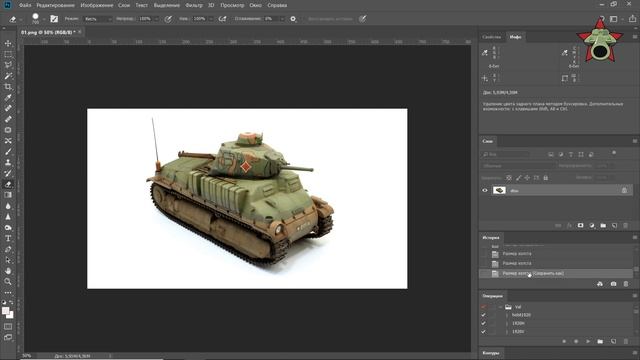Stop recording in Actions panel
This screenshot has height=360, width=640.
(564, 341)
